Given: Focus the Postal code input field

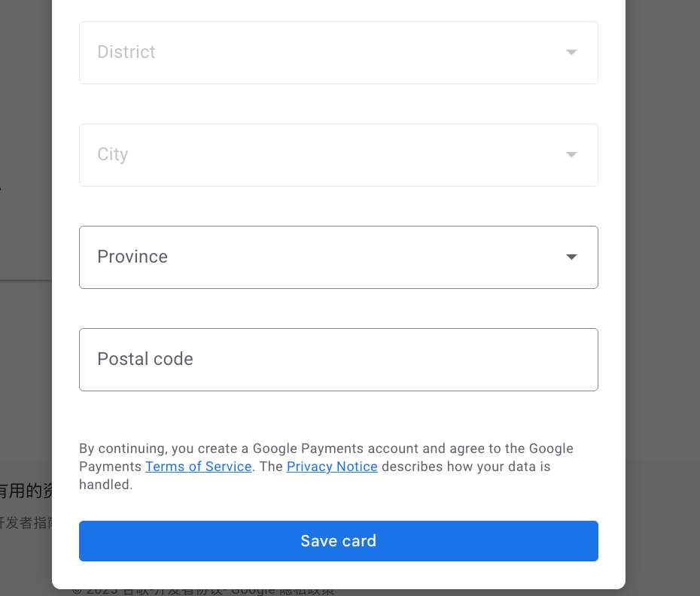Looking at the screenshot, I should [339, 360].
